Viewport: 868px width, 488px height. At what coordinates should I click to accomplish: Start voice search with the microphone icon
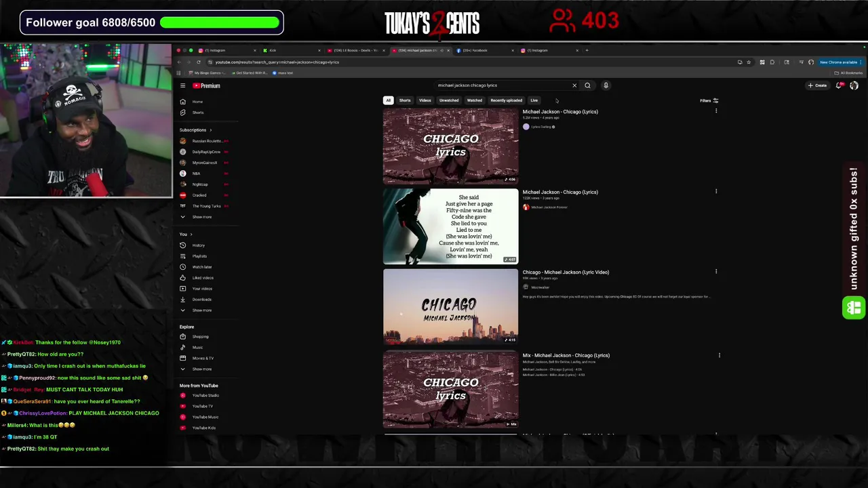(606, 85)
